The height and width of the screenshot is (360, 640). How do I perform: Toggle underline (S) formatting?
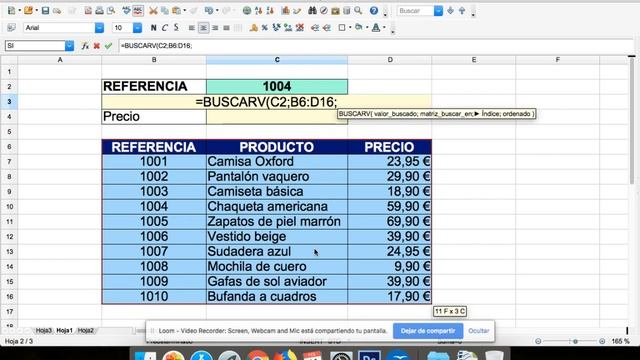(176, 28)
